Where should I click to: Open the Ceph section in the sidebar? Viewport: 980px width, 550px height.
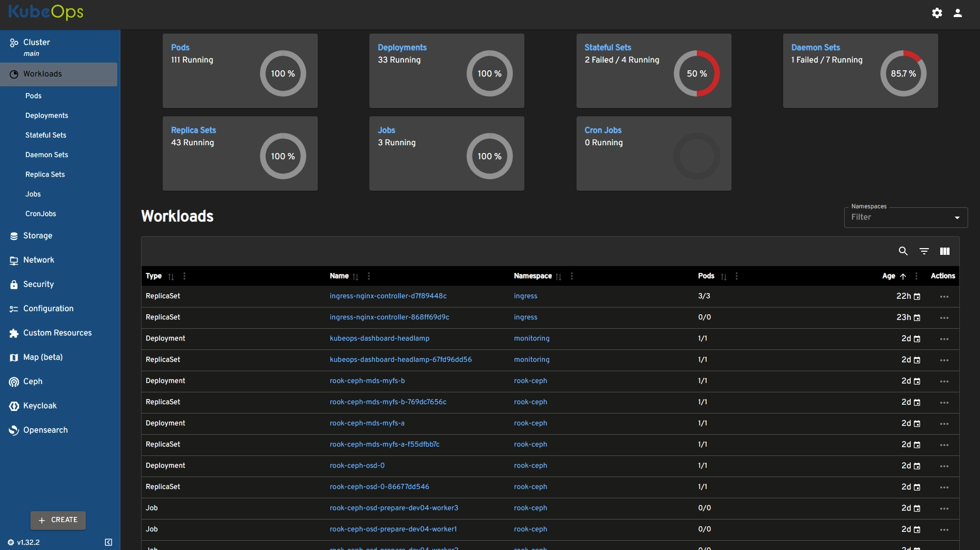[32, 381]
